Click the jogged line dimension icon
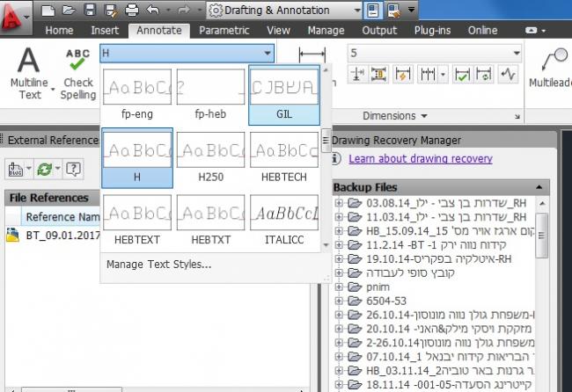 coord(508,75)
